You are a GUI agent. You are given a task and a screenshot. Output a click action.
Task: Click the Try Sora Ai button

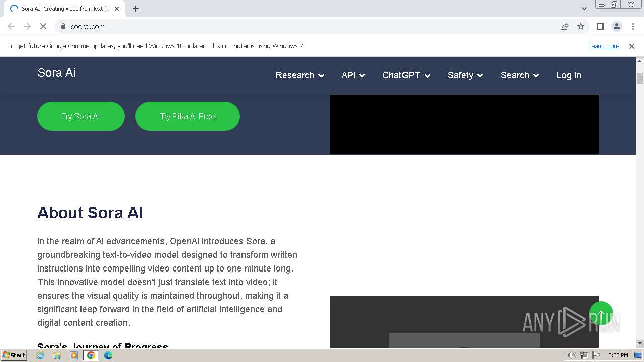pyautogui.click(x=81, y=116)
